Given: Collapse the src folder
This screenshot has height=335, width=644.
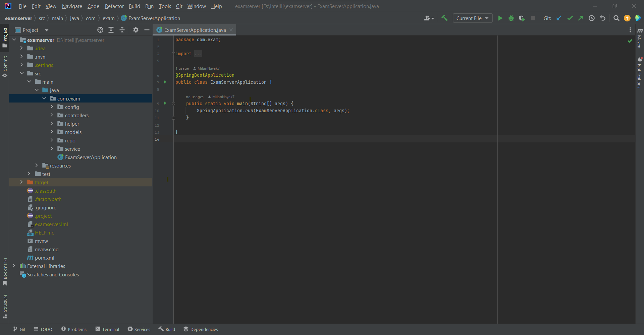Looking at the screenshot, I should pyautogui.click(x=21, y=73).
